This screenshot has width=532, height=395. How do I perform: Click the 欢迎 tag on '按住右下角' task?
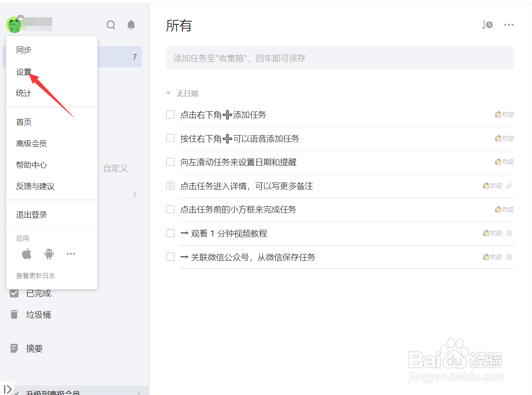(x=504, y=138)
